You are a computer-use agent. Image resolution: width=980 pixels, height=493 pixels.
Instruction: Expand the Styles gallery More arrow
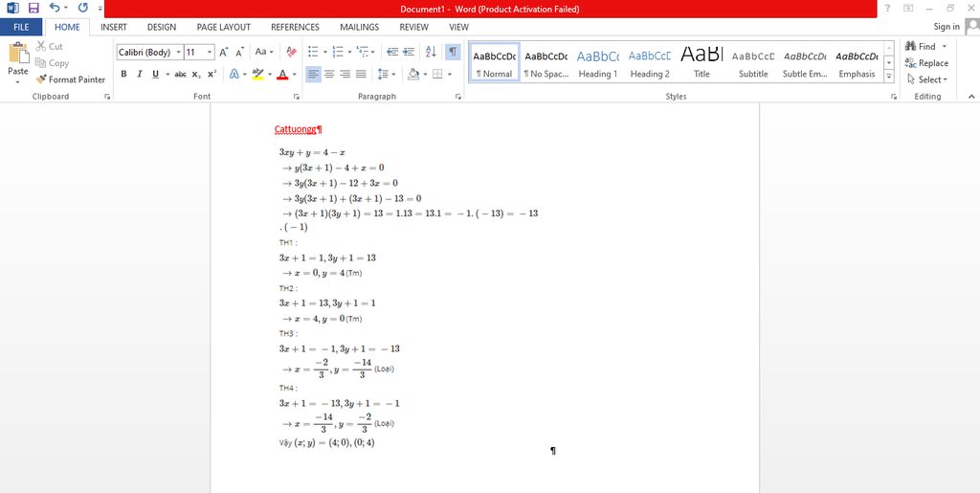pos(889,76)
